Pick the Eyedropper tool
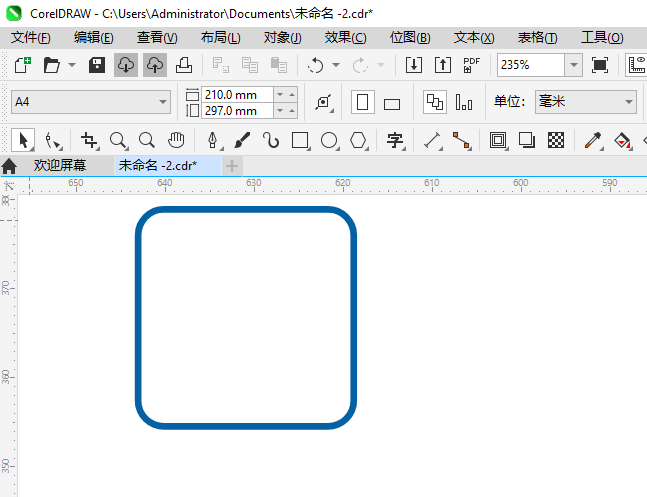Screen dimensions: 647x497 pyautogui.click(x=592, y=140)
